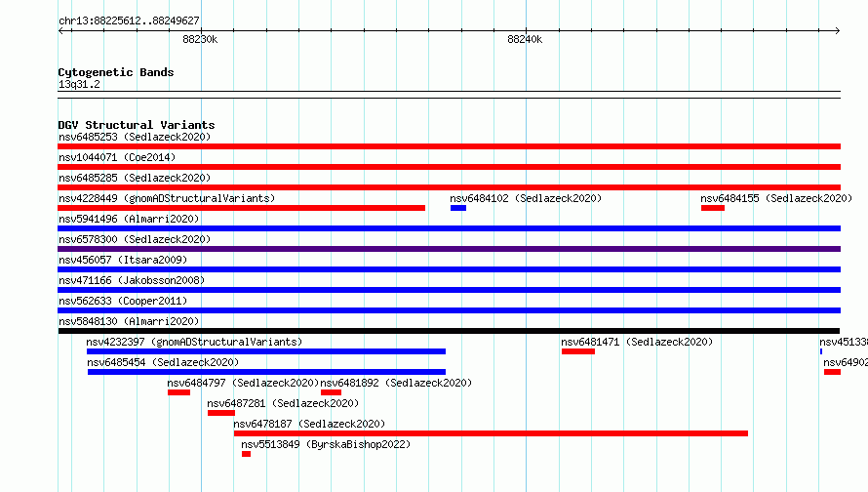Click the nsv5941496 (Almarri2020) blue bar
Viewport: 868px width, 492px height.
coord(449,228)
